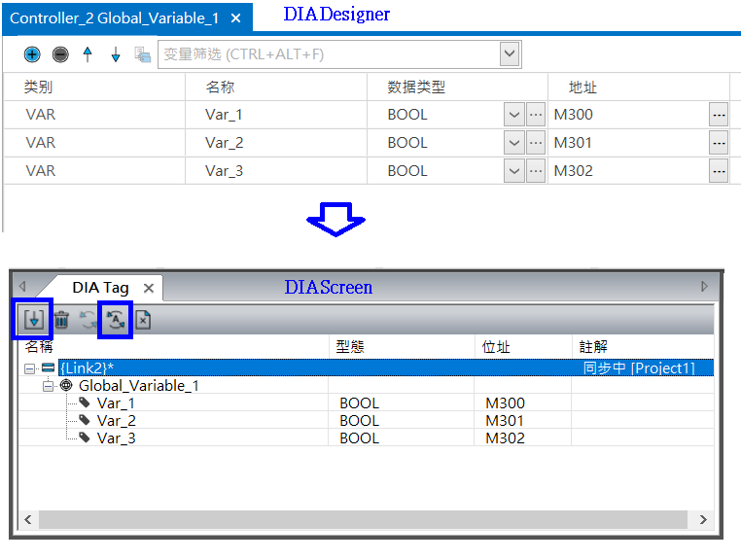Screen dimensions: 741x560
Task: Click the find-and-replace icon beside filter box
Action: click(x=142, y=54)
